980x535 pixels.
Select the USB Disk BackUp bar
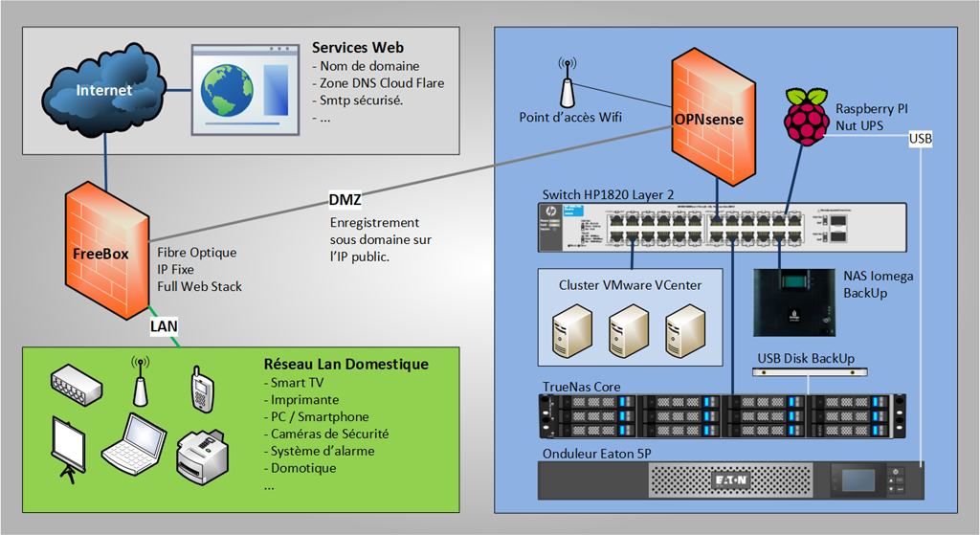click(804, 371)
